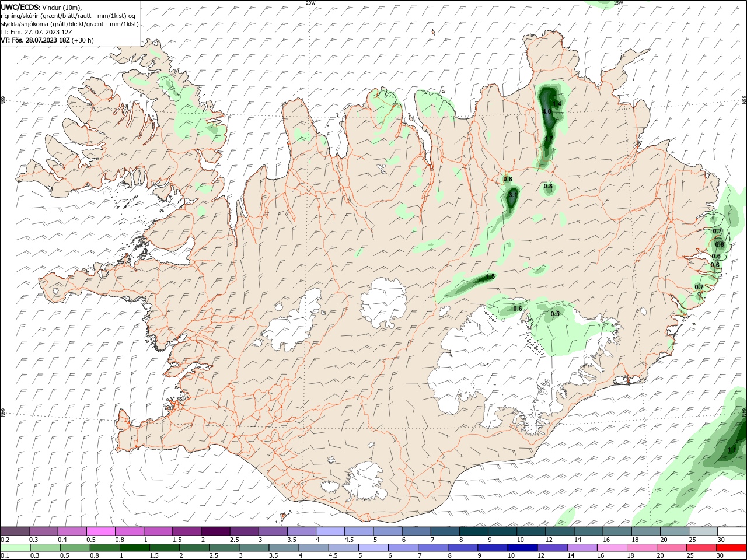
Task: Click the 0.2 label in the legend
Action: (x=5, y=540)
